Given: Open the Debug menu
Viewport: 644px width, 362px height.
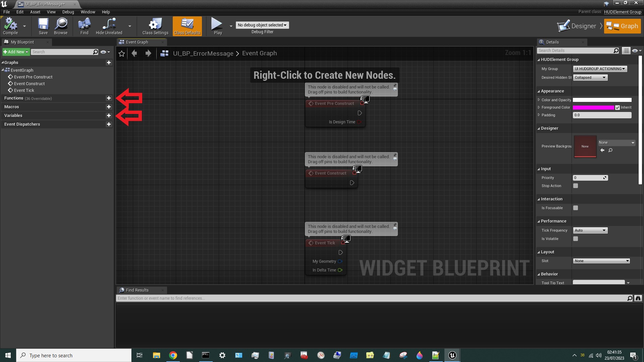Looking at the screenshot, I should pyautogui.click(x=68, y=12).
